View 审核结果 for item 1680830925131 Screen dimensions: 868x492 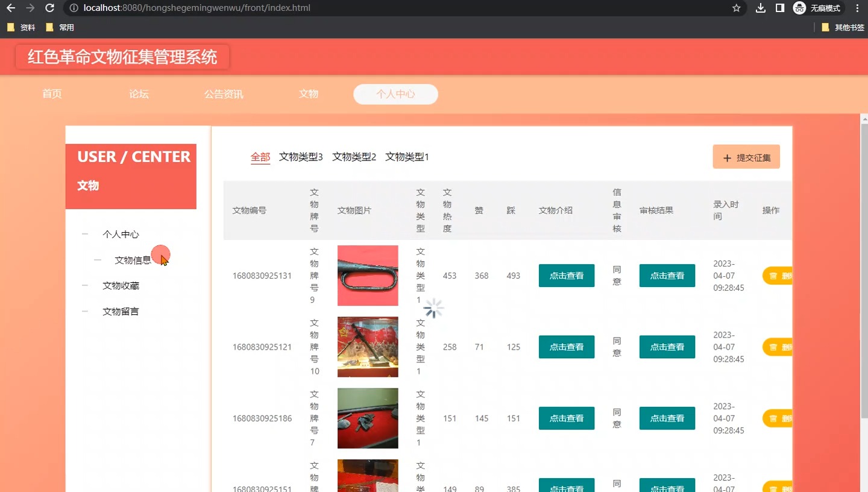coord(667,276)
